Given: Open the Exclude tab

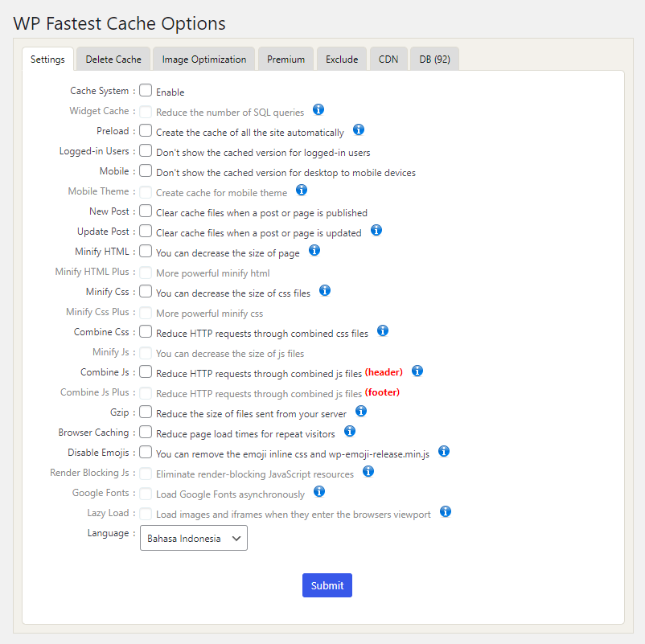Looking at the screenshot, I should [x=342, y=59].
